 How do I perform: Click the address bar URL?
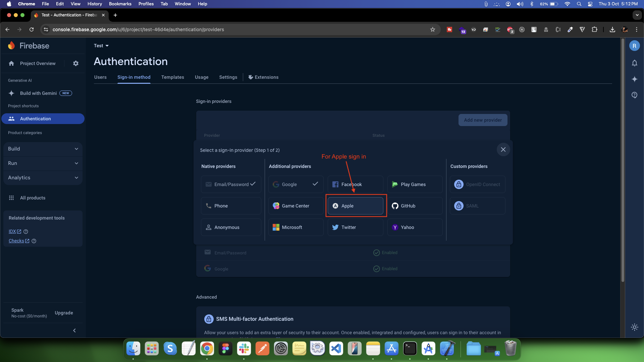pos(138,29)
